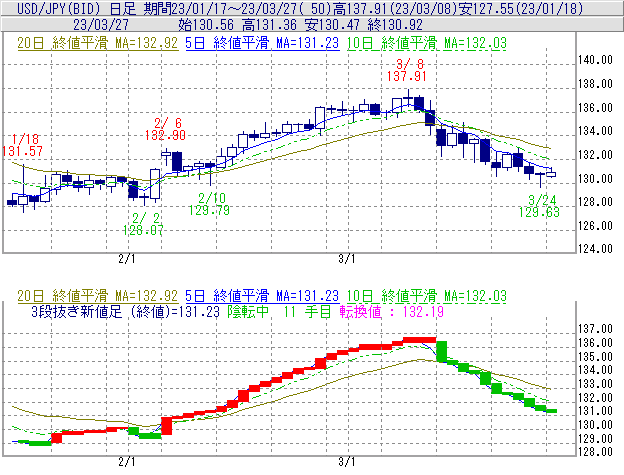Click upper chart's 20日 終値平滑 MA=132.92 legend
624x475 pixels.
point(98,43)
